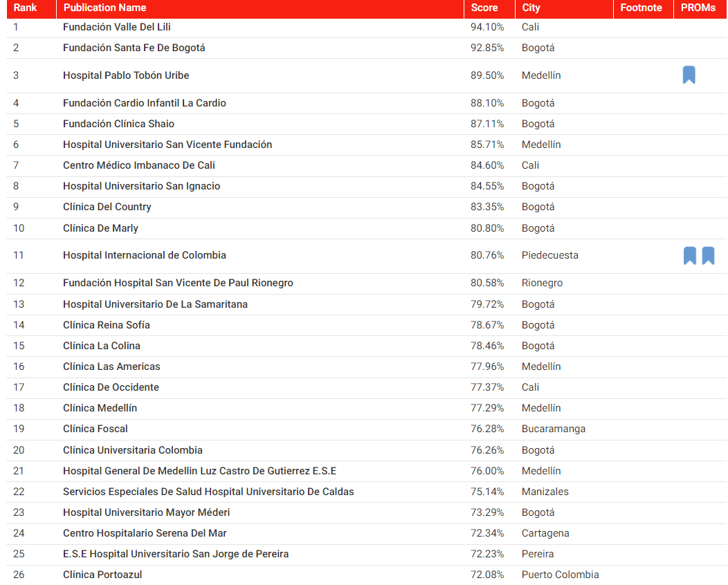Click the PROMs bookmark on the Hospital Internacional row

pyautogui.click(x=708, y=255)
